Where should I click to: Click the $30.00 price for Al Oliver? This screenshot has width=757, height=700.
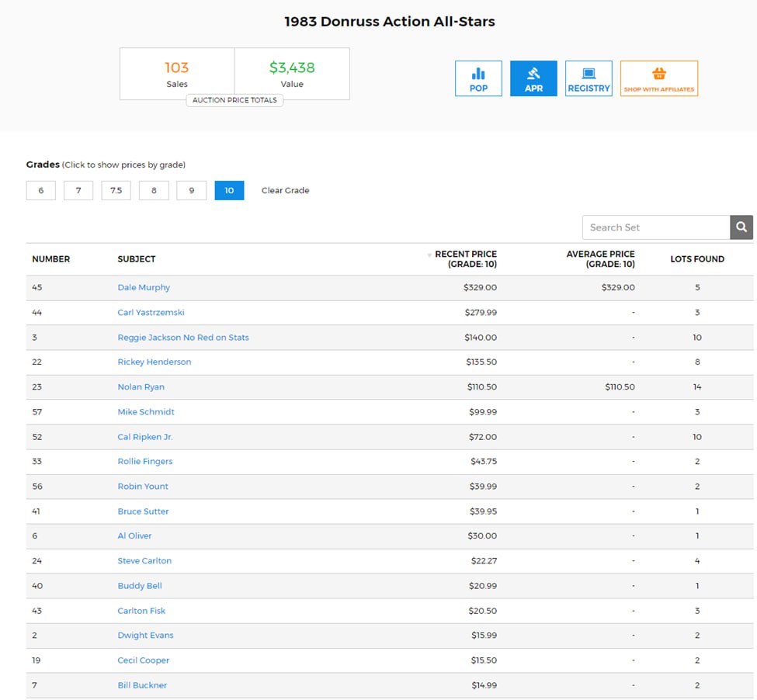click(x=482, y=536)
